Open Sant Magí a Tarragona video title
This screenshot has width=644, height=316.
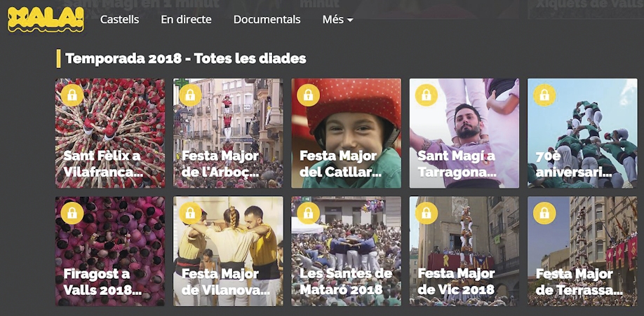[457, 164]
